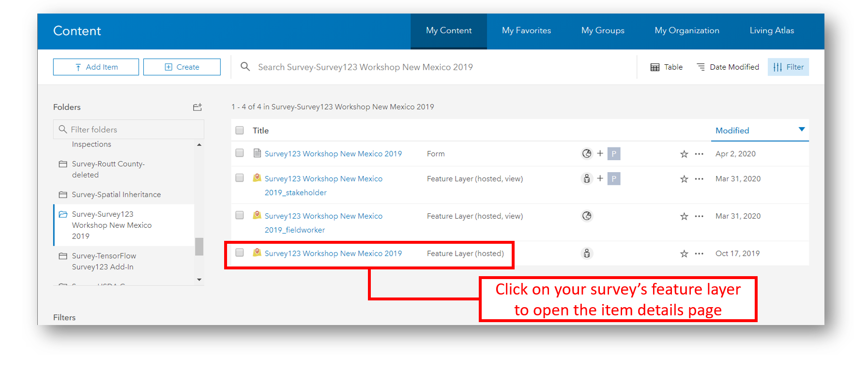Select the stakeholder layer checkbox

pos(240,178)
